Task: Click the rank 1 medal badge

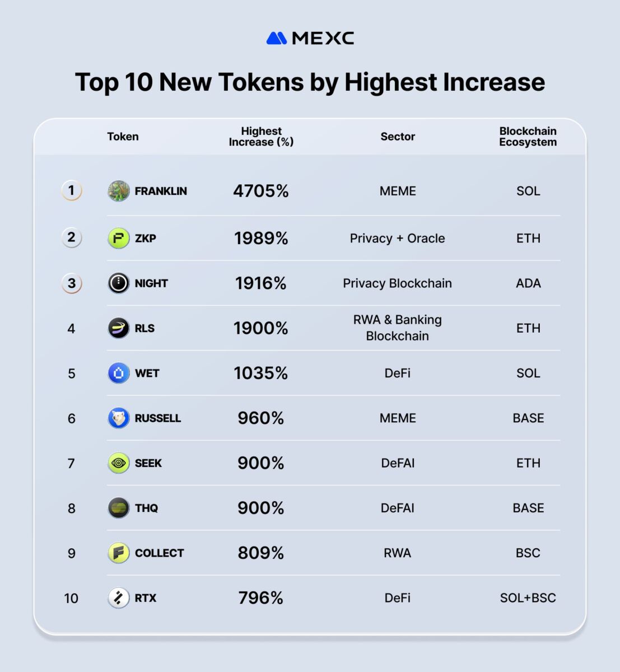Action: coord(71,191)
